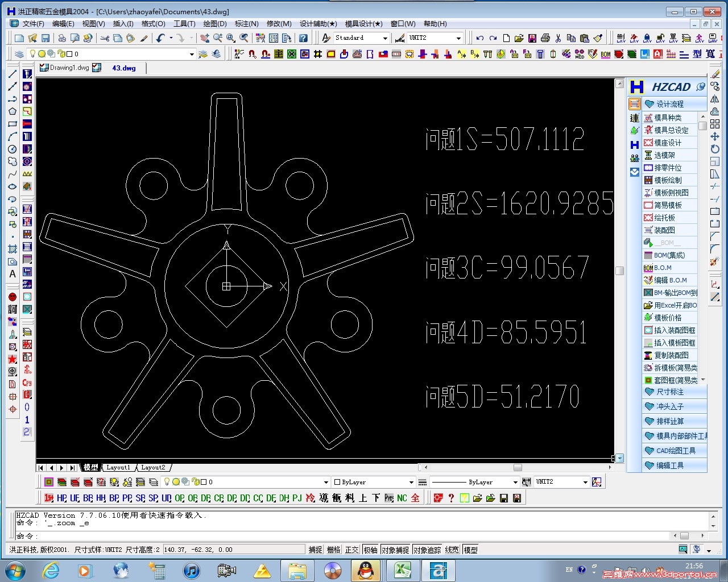728x582 pixels.
Task: Click the drawing area vertical scrollbar thumb
Action: coord(620,271)
